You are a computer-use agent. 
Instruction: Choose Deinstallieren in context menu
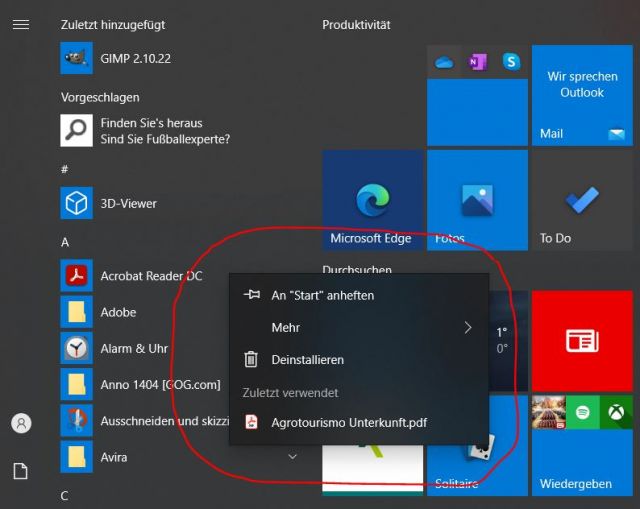[359, 360]
